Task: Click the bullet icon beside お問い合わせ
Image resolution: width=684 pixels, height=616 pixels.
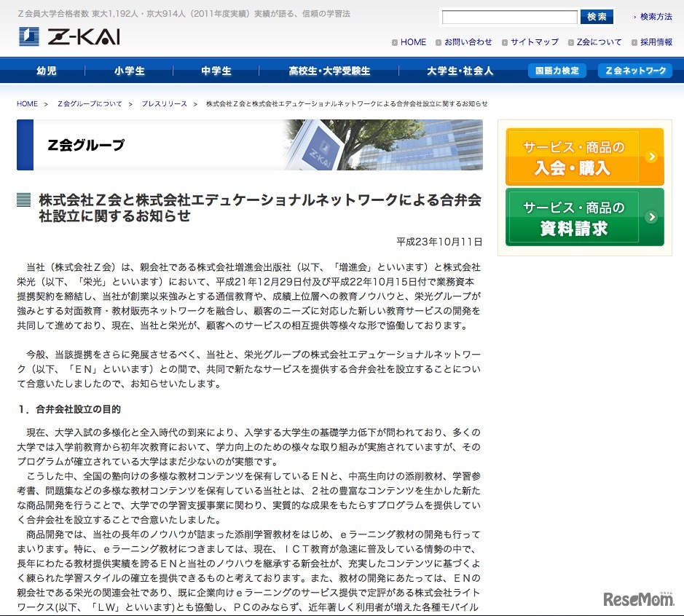Action: (439, 42)
